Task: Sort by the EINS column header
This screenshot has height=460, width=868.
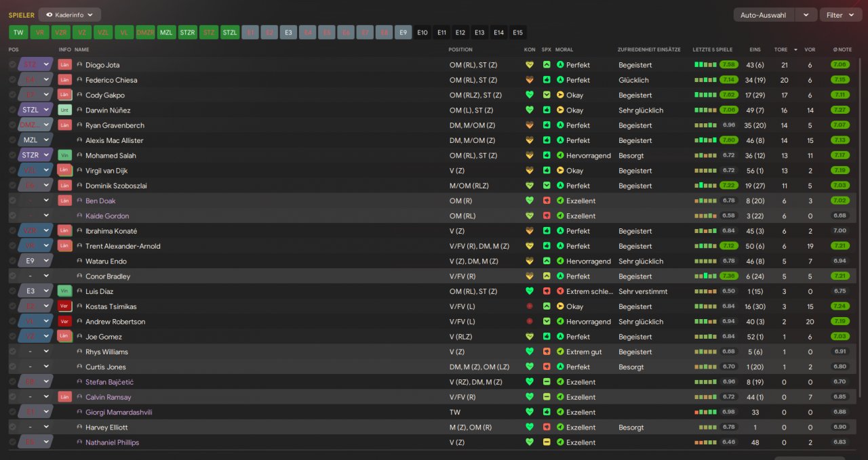Action: [755, 49]
